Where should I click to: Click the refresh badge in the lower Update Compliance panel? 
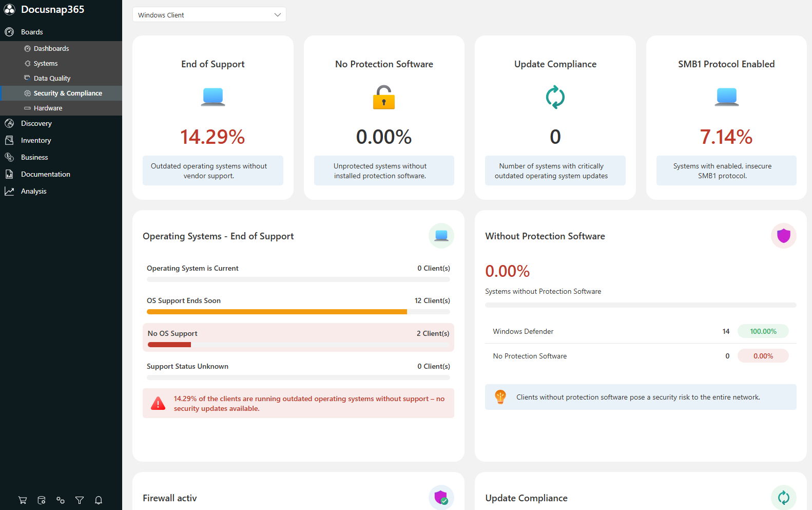(x=784, y=497)
